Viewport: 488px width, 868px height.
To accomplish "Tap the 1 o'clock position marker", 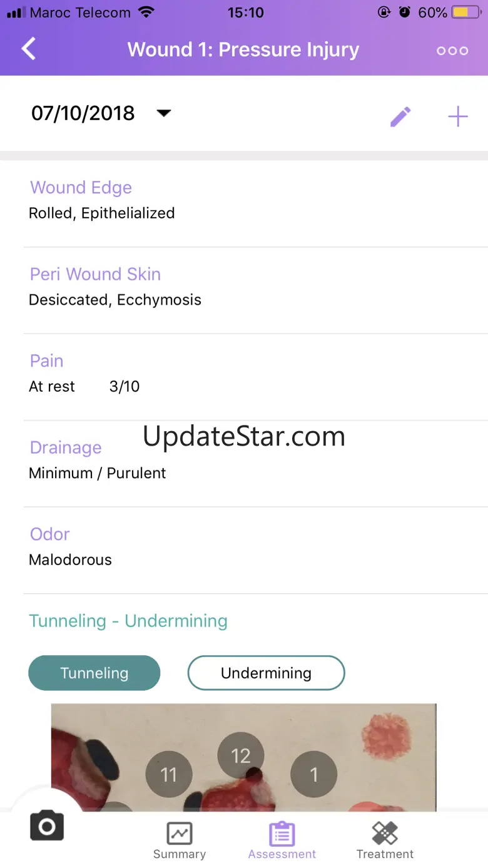I will (314, 775).
